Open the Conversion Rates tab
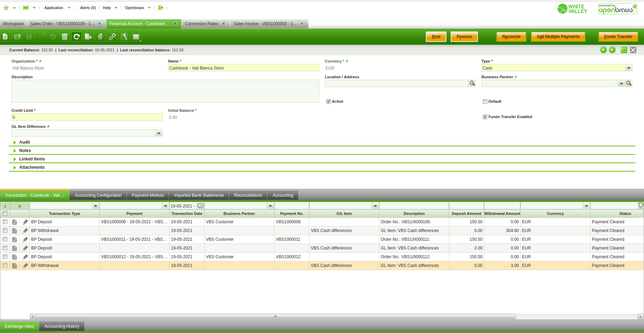The image size is (644, 333). (201, 24)
